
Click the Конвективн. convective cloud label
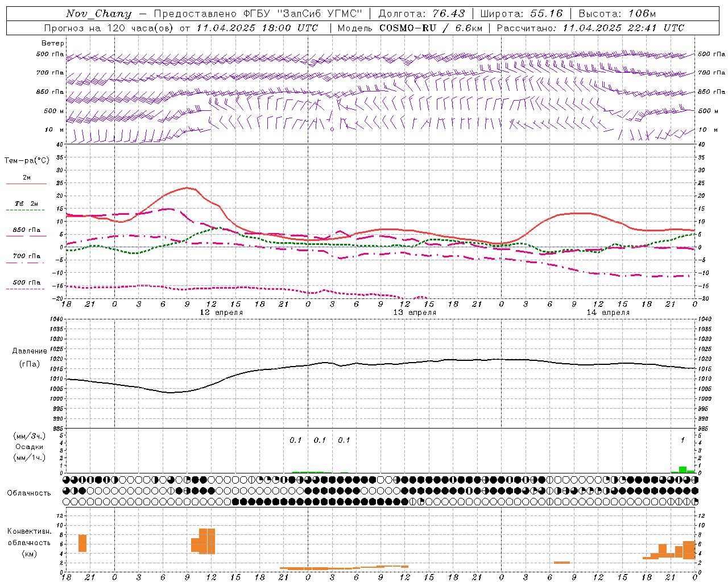click(x=29, y=531)
